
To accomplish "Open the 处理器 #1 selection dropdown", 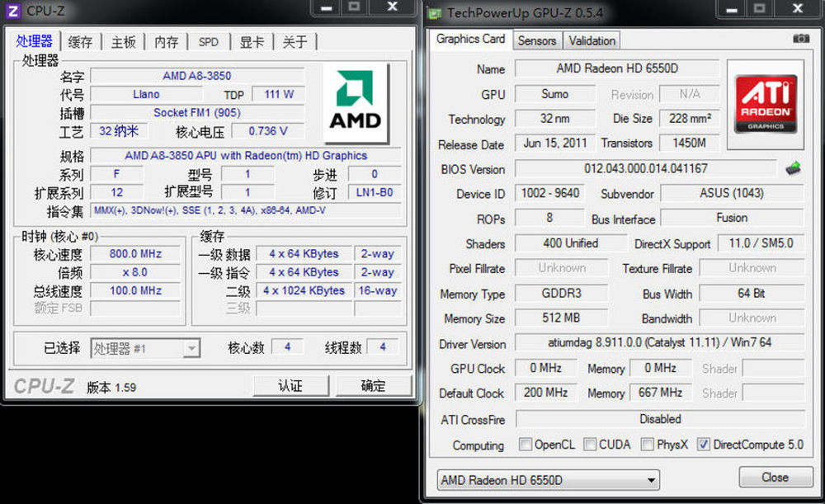I will coord(145,348).
